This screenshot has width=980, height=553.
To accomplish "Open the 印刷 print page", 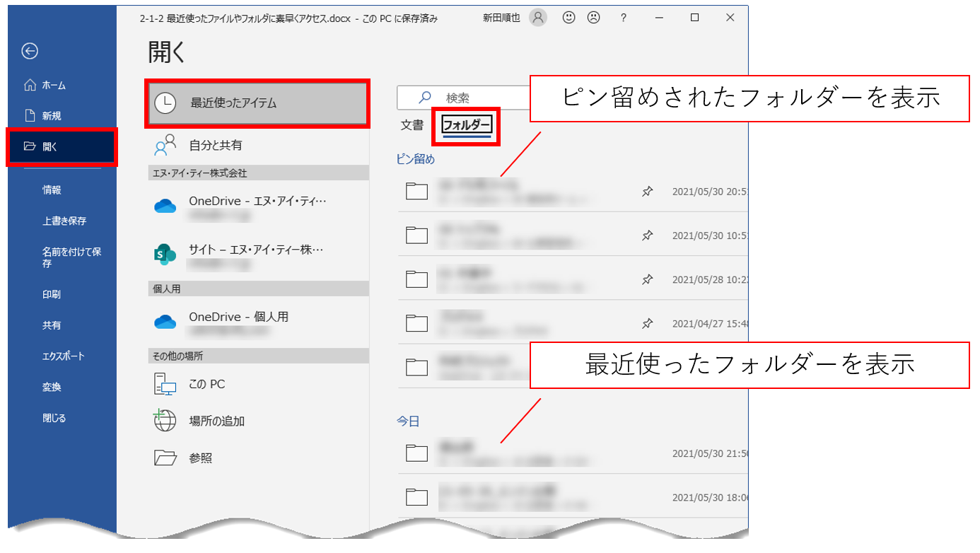I will [52, 294].
